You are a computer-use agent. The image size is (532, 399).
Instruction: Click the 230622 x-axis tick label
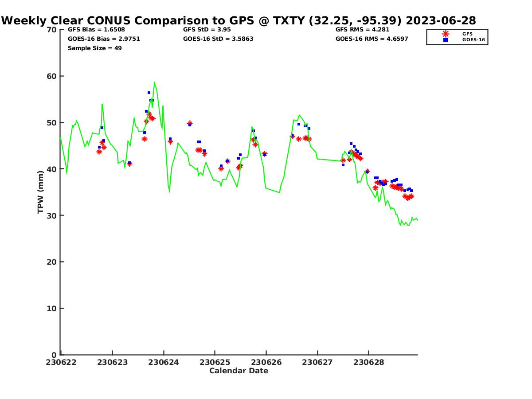pos(61,362)
